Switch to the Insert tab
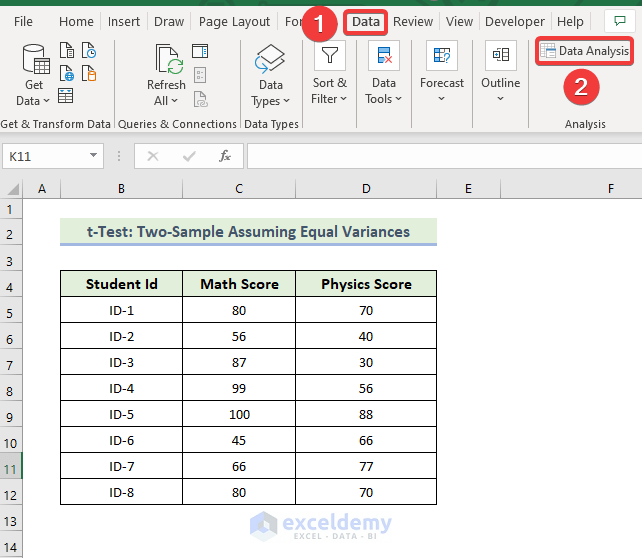 coord(124,22)
